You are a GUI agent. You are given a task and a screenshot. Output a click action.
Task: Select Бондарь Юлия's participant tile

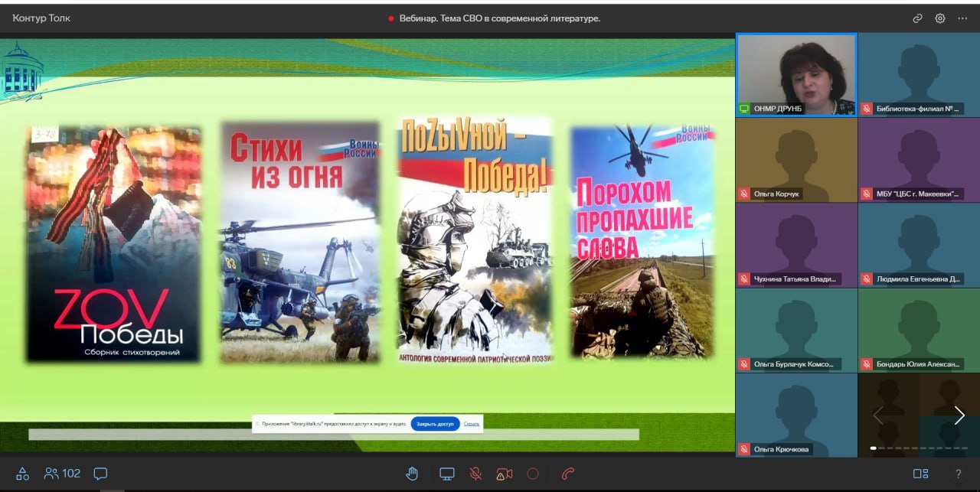919,330
